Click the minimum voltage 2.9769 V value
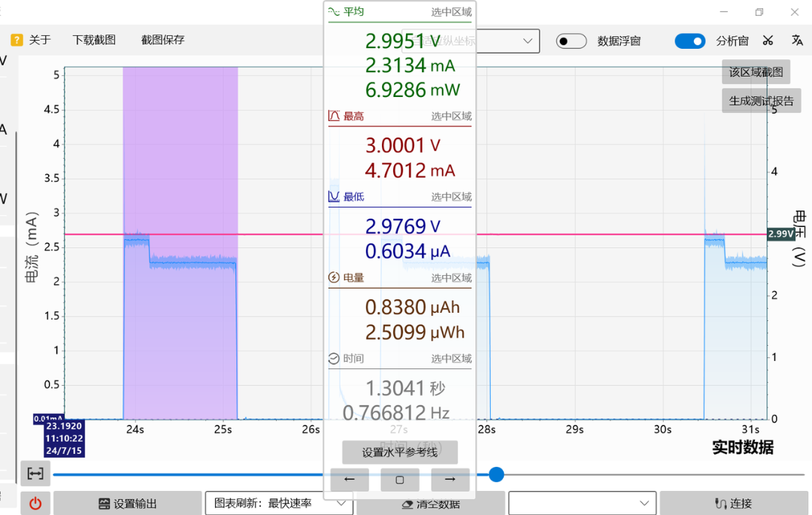The image size is (812, 515). (x=403, y=226)
